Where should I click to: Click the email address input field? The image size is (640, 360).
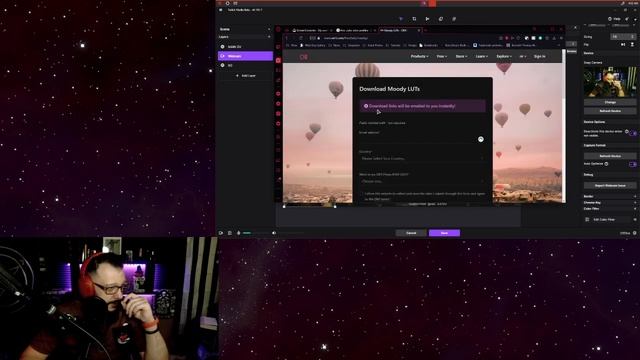coord(422,139)
